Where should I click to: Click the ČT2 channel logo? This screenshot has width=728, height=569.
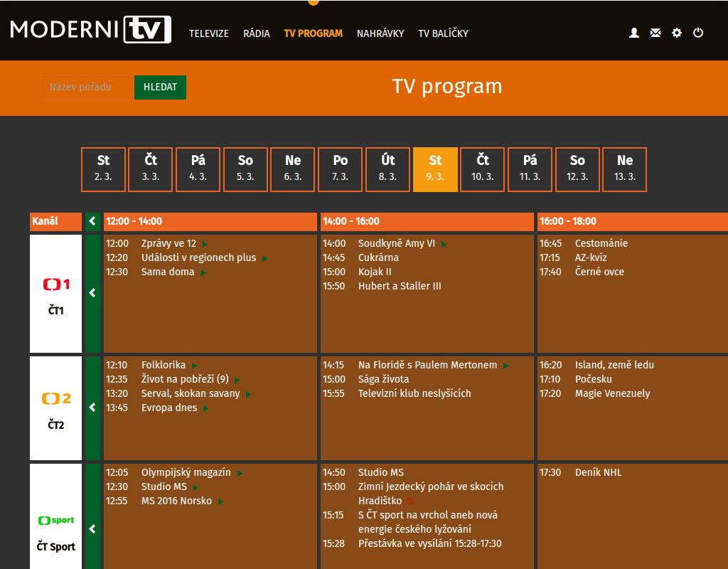[x=56, y=399]
